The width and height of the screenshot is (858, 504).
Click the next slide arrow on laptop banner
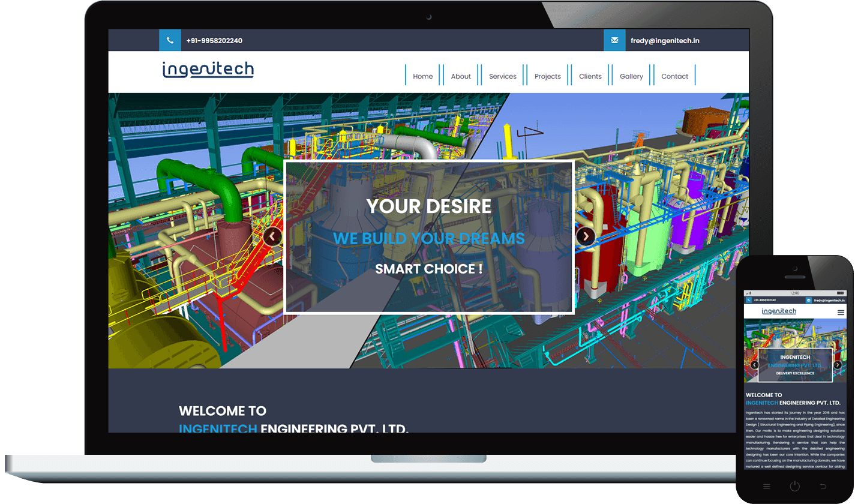pyautogui.click(x=586, y=236)
